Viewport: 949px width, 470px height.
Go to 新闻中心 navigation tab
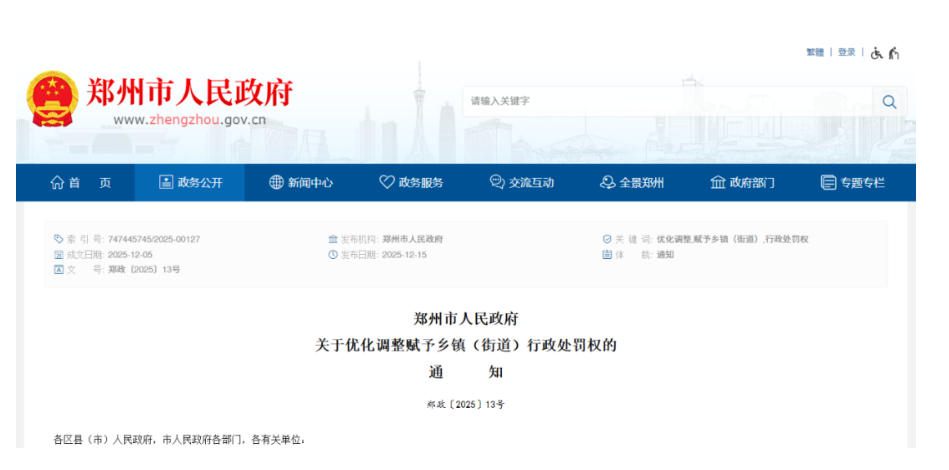point(301,182)
